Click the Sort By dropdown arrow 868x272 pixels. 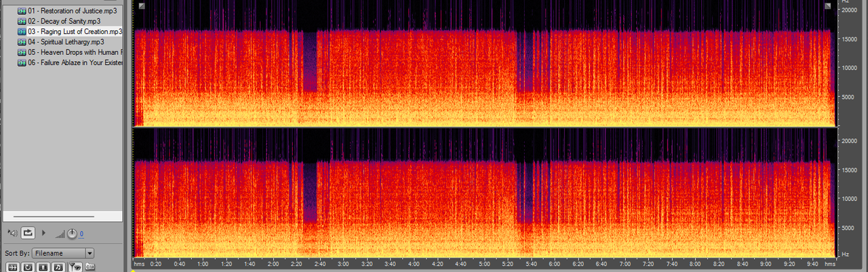point(90,253)
